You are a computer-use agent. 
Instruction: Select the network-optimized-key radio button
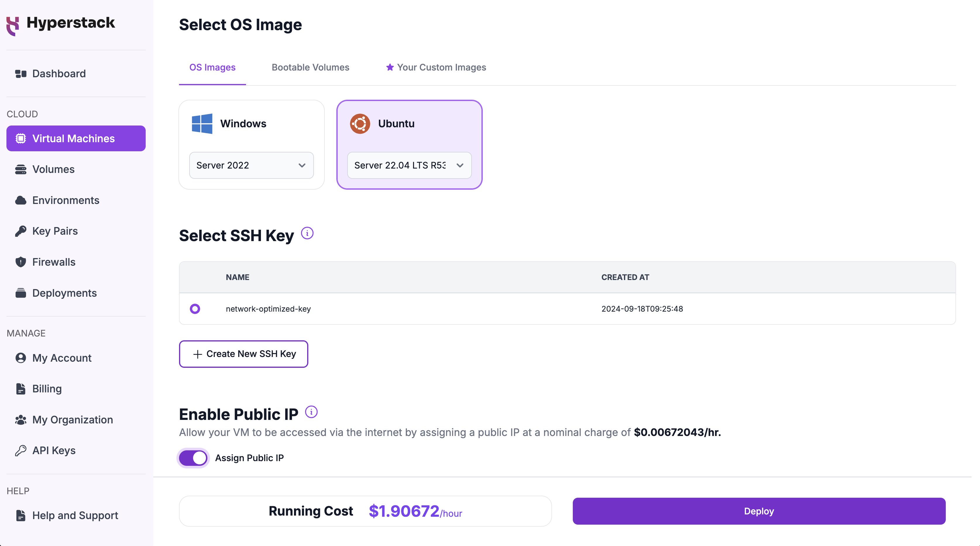tap(195, 309)
